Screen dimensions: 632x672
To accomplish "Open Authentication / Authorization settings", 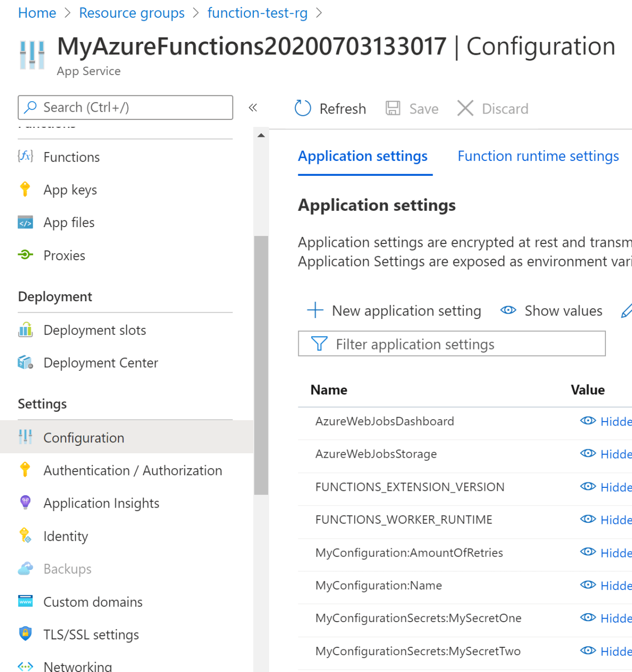I will pyautogui.click(x=132, y=471).
